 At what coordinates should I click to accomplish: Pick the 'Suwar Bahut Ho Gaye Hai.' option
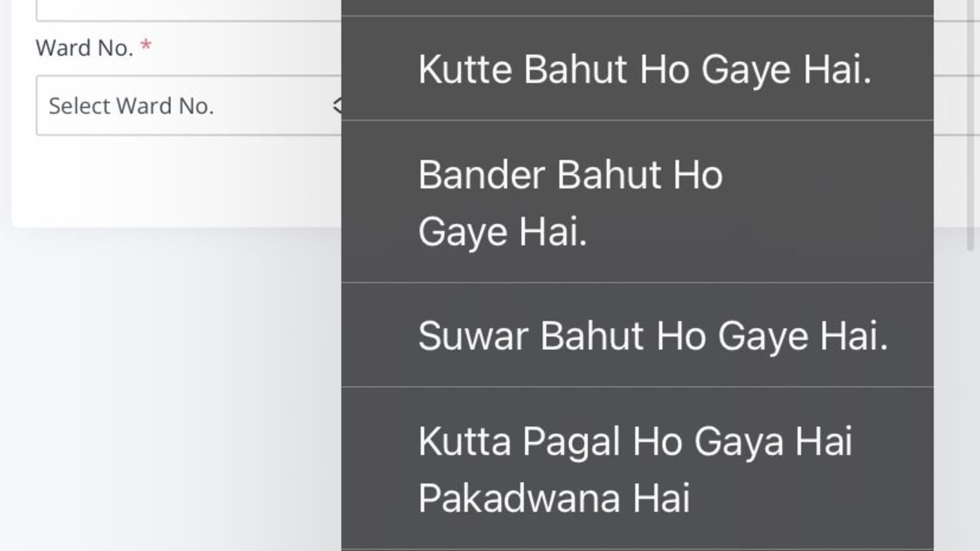click(653, 335)
